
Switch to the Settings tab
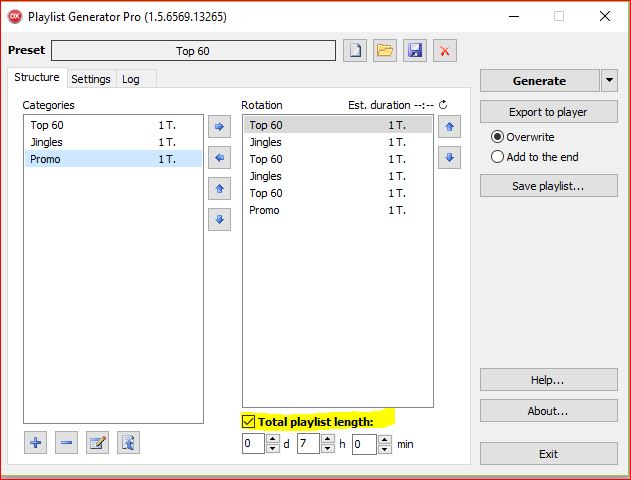[x=91, y=79]
